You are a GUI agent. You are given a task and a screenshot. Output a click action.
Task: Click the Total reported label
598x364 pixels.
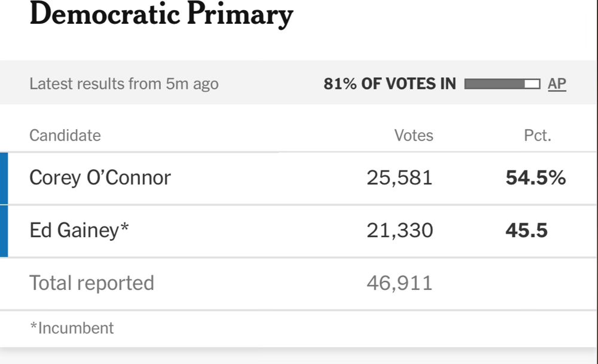click(x=91, y=283)
